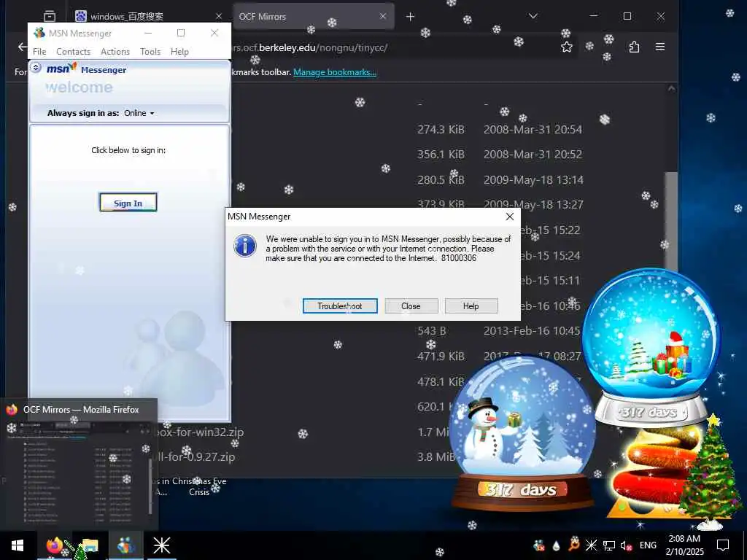
Task: Click the 543 B file size entry
Action: (x=432, y=331)
